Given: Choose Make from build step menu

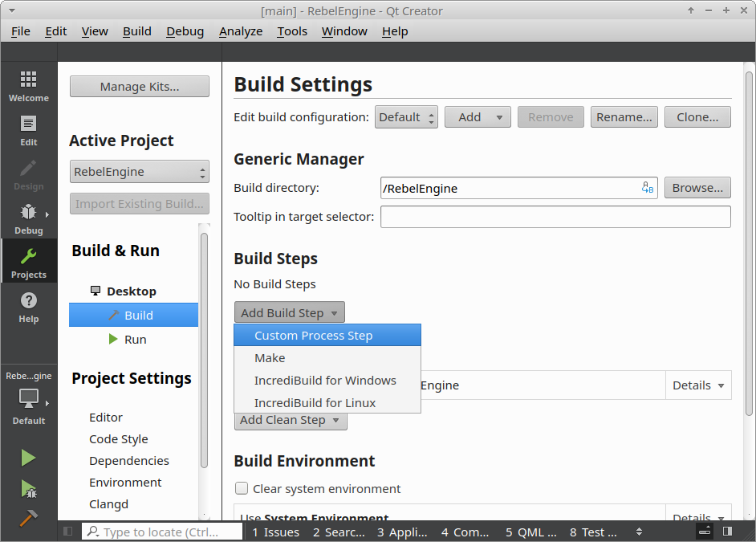Looking at the screenshot, I should tap(327, 358).
